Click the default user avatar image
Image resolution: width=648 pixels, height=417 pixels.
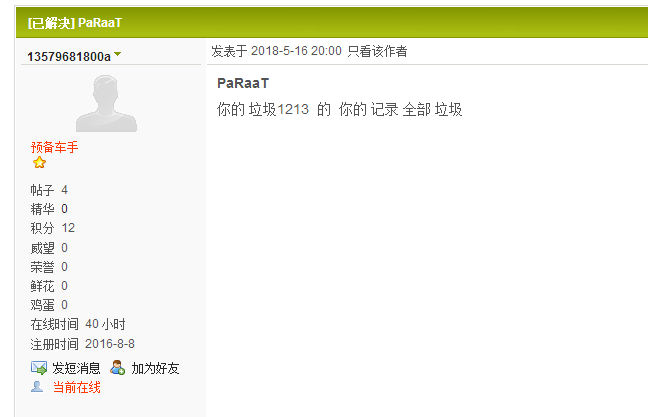tap(106, 103)
